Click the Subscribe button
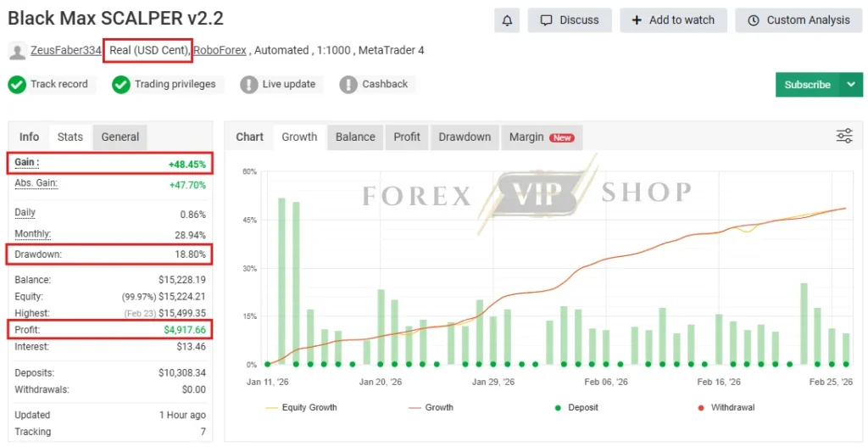The image size is (868, 447). click(808, 85)
